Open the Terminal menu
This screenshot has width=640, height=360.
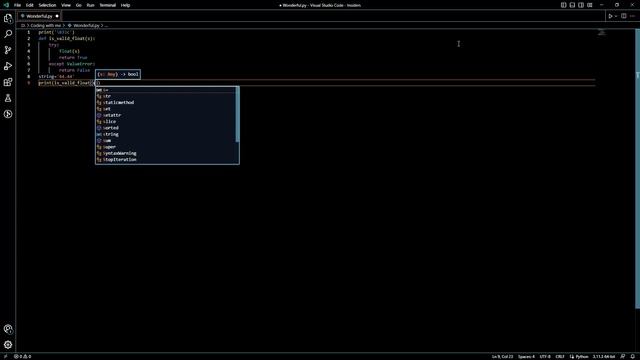pyautogui.click(x=108, y=5)
